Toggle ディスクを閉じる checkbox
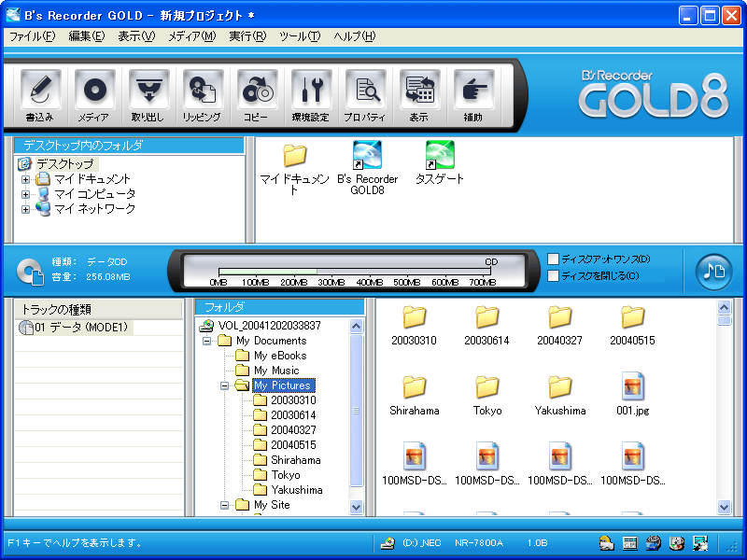Screen dimensions: 747x560 coord(553,275)
